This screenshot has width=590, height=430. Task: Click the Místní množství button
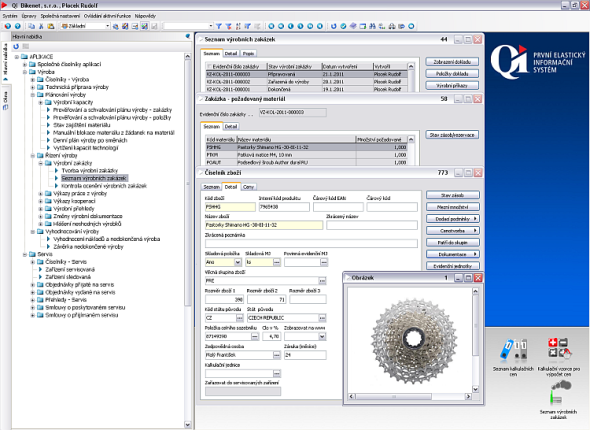(x=453, y=207)
